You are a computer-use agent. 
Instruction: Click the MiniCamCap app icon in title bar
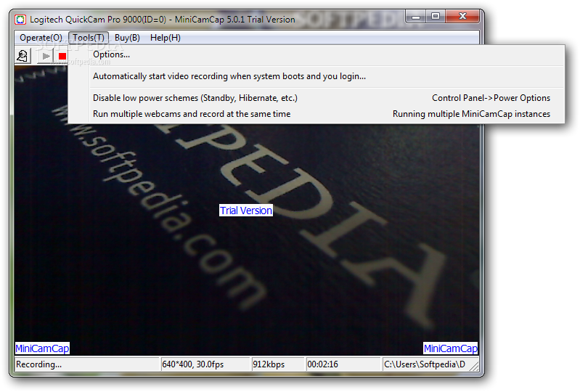point(20,20)
